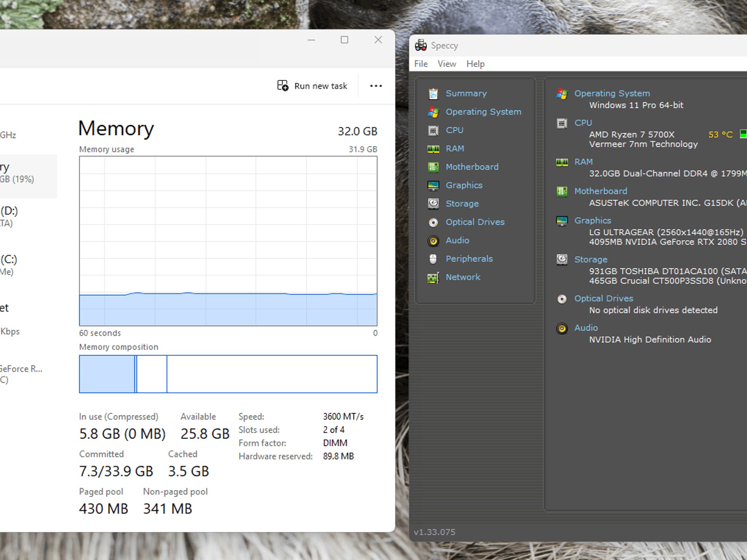Click the CPU chip icon in Speccy sidebar

click(x=433, y=130)
